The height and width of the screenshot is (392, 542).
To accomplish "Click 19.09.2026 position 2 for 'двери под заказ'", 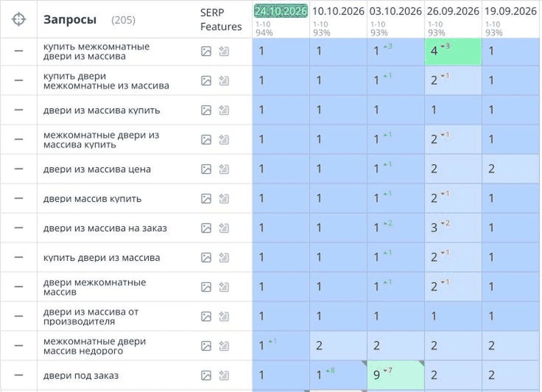I will coord(511,375).
